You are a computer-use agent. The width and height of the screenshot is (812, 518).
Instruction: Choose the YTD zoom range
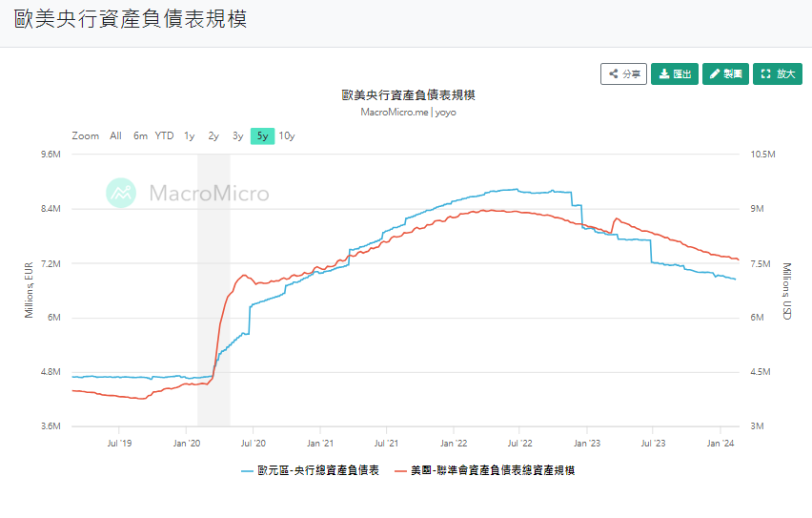[165, 135]
